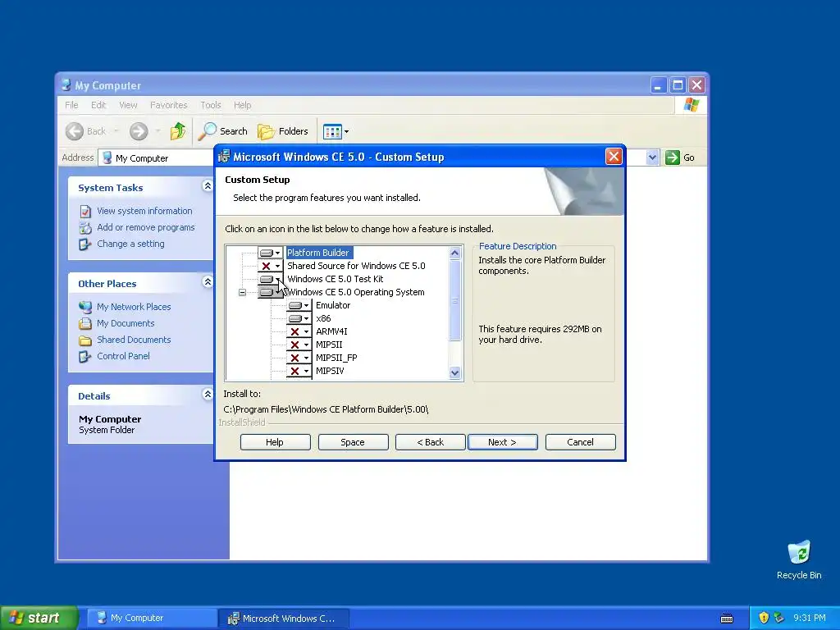The width and height of the screenshot is (840, 630).
Task: Open Edit menu in My Computer
Action: coord(98,105)
